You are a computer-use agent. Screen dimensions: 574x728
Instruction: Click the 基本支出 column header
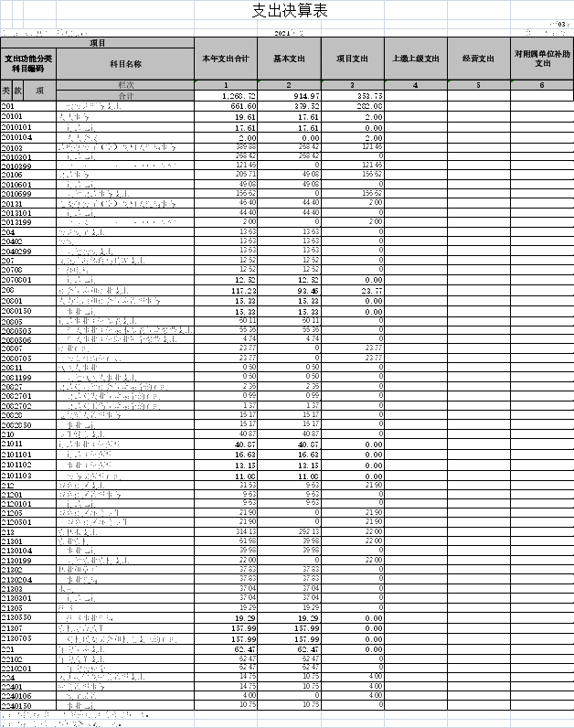[x=289, y=59]
